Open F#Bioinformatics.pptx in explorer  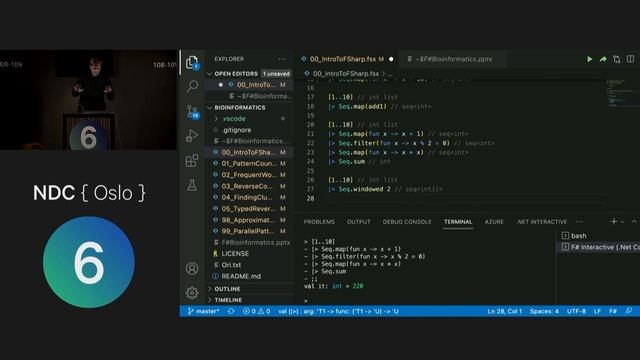point(249,242)
